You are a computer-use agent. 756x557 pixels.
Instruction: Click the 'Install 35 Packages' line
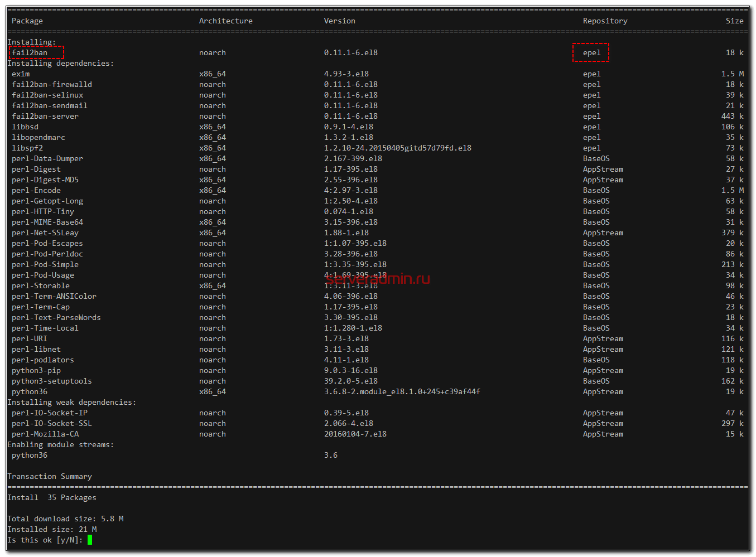(52, 497)
